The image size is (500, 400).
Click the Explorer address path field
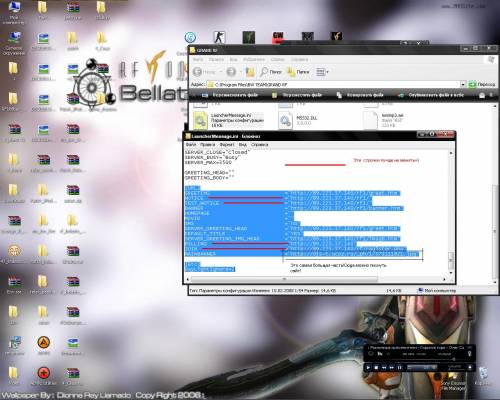[333, 84]
